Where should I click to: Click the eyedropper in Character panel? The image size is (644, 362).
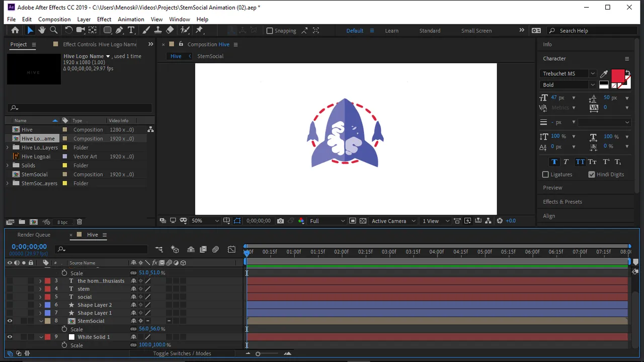[604, 74]
